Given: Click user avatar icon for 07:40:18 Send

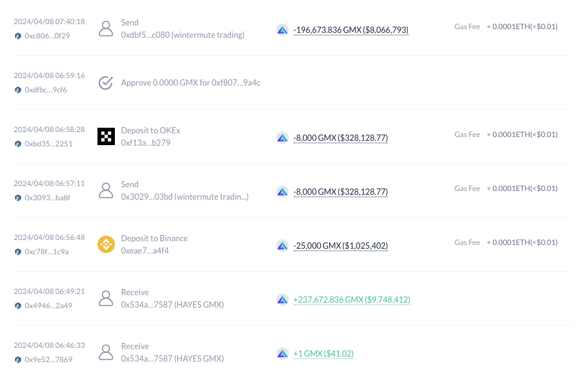Looking at the screenshot, I should [x=106, y=29].
